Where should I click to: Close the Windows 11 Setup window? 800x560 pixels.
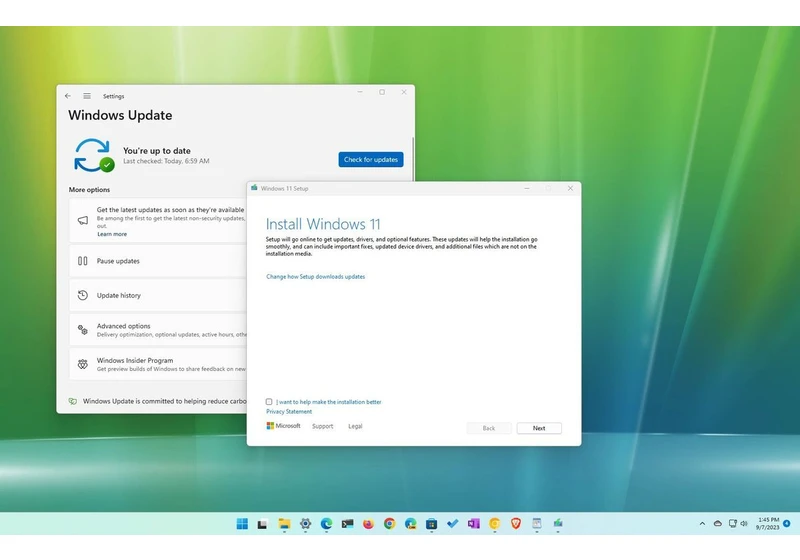click(x=570, y=188)
